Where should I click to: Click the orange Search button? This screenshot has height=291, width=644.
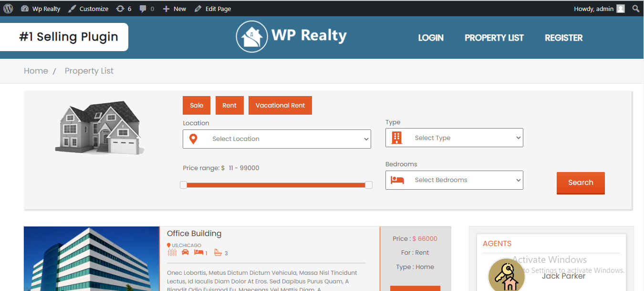point(581,183)
